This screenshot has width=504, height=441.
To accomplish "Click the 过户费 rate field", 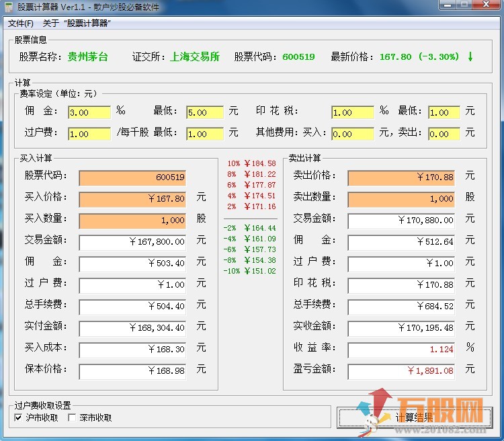I will (x=89, y=134).
